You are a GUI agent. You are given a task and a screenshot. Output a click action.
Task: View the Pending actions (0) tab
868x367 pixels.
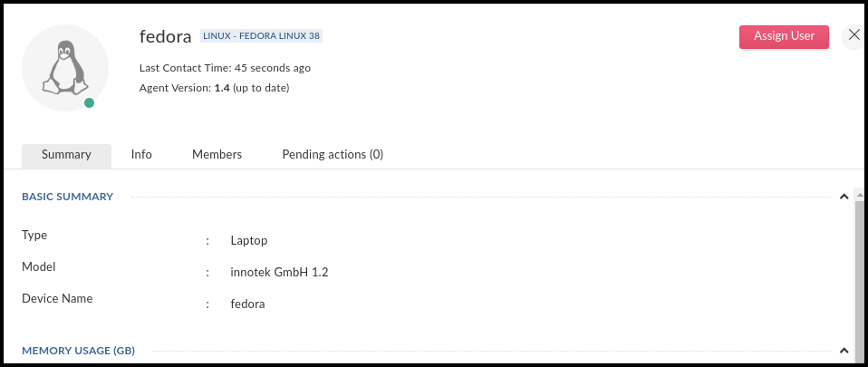[x=333, y=155]
